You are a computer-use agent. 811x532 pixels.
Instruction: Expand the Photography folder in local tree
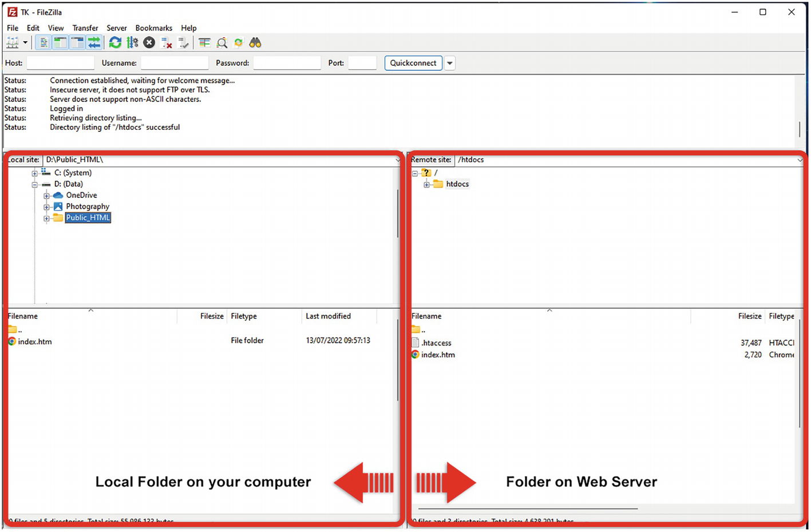point(46,207)
